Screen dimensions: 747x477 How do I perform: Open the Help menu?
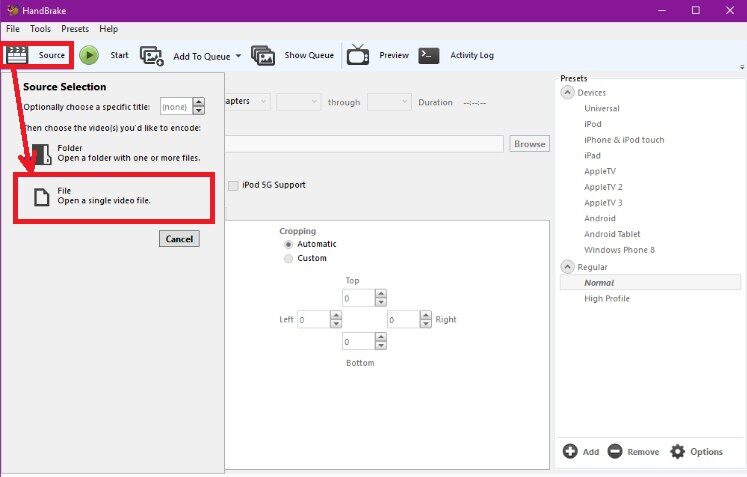point(109,29)
